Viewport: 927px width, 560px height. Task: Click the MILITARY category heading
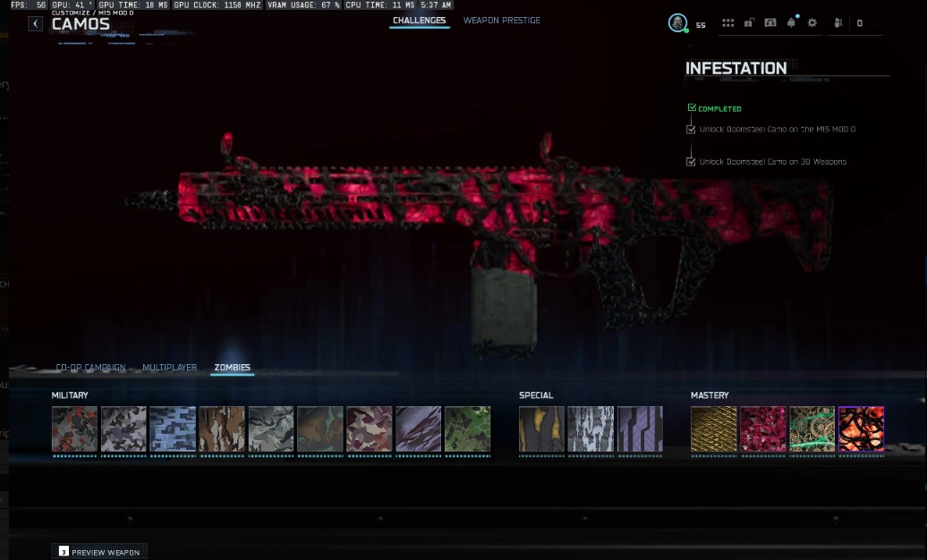click(x=70, y=395)
